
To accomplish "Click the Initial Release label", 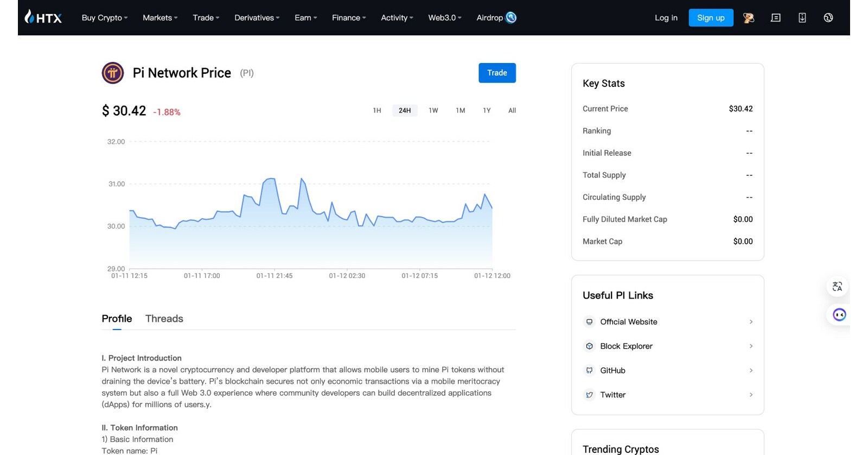I will 607,153.
